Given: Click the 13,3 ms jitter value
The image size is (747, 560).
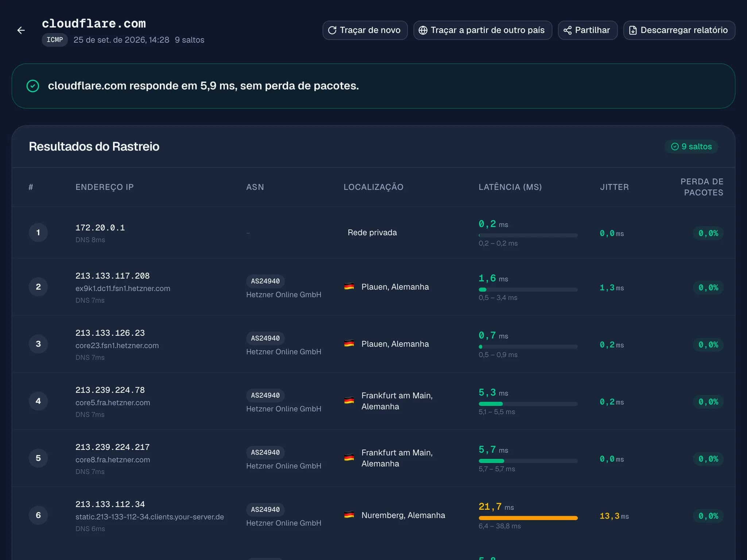Looking at the screenshot, I should [614, 516].
